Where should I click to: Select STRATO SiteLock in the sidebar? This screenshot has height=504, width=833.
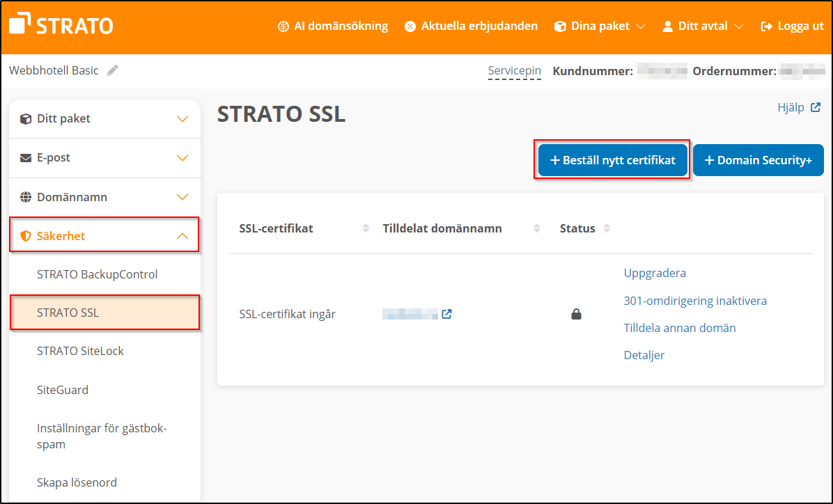81,351
